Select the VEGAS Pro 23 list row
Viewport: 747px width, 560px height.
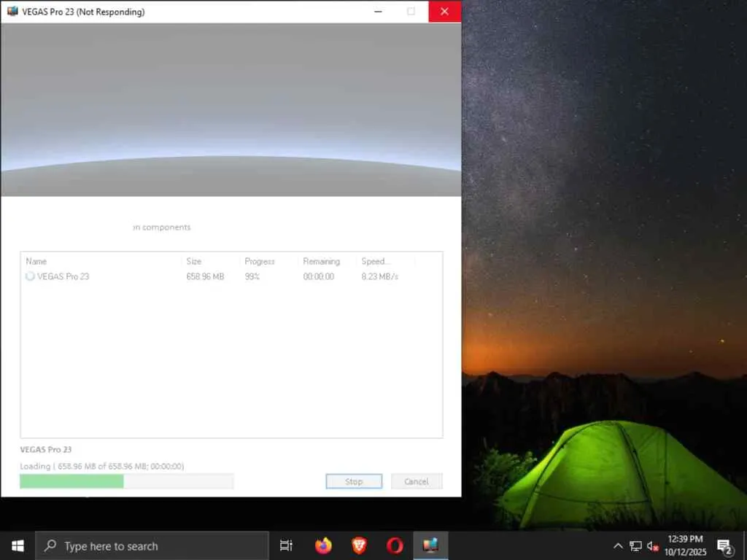click(x=231, y=276)
